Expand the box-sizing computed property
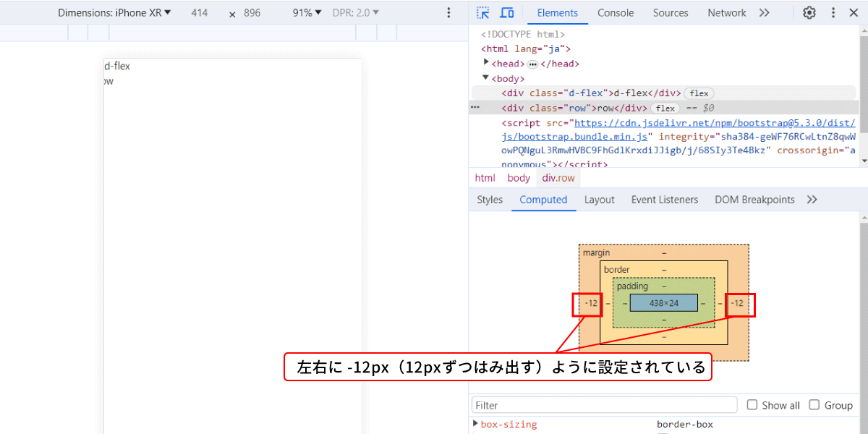The width and height of the screenshot is (868, 434). point(475,424)
